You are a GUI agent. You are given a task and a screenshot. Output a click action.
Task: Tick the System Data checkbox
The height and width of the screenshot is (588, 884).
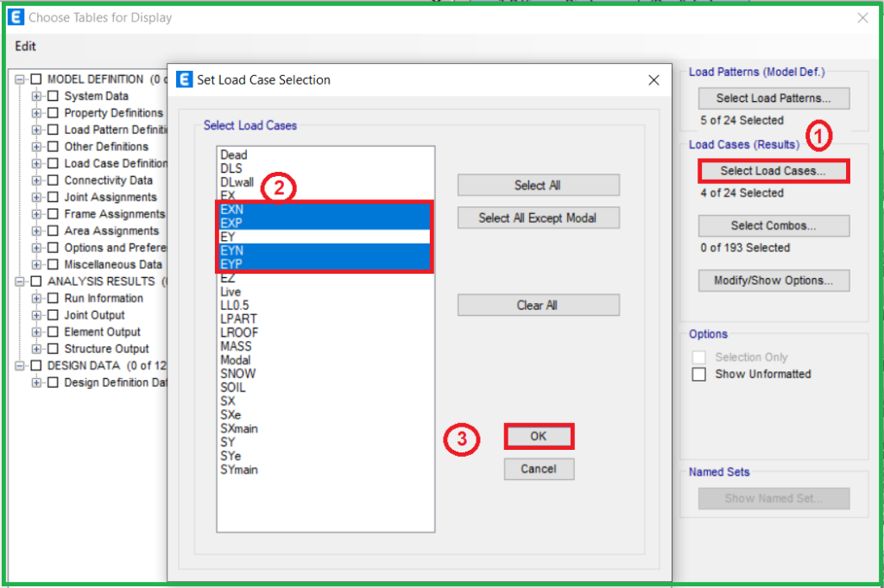[x=53, y=96]
